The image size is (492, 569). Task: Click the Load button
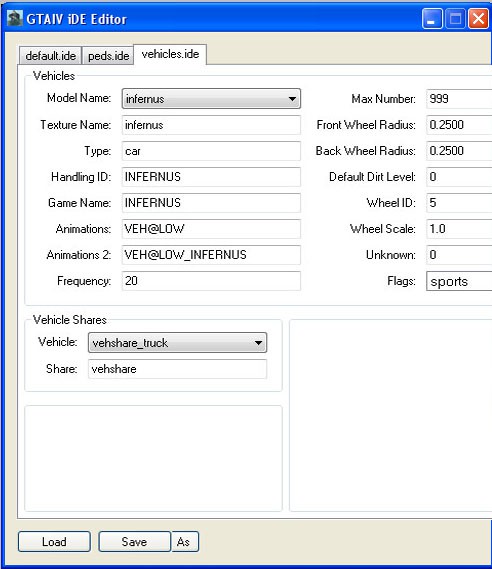pyautogui.click(x=54, y=542)
